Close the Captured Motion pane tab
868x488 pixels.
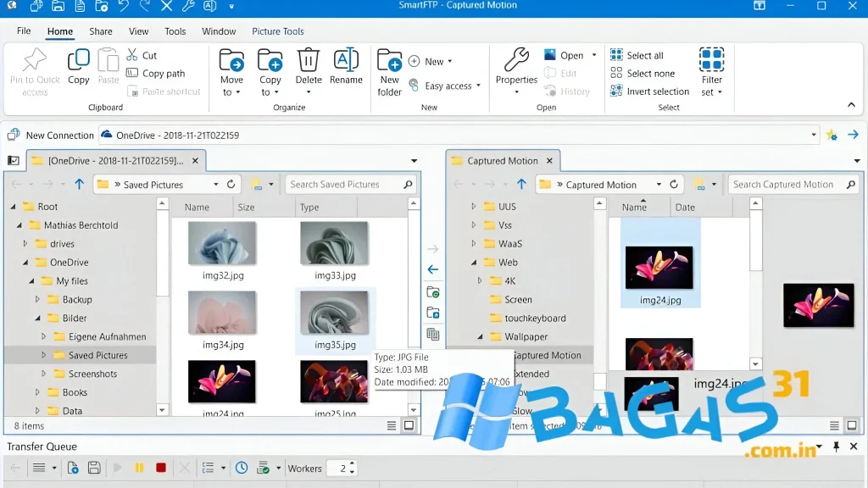pos(549,160)
